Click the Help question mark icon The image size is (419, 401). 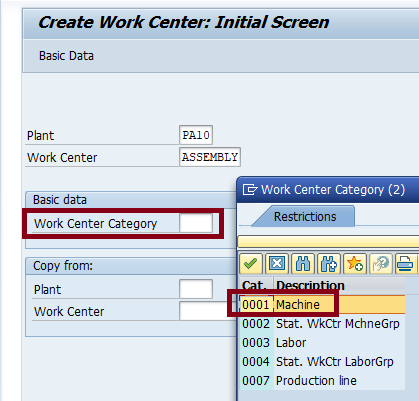[x=381, y=264]
